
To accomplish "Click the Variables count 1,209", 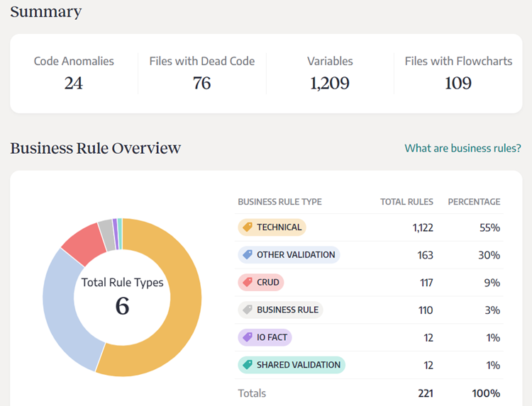I will pyautogui.click(x=330, y=83).
